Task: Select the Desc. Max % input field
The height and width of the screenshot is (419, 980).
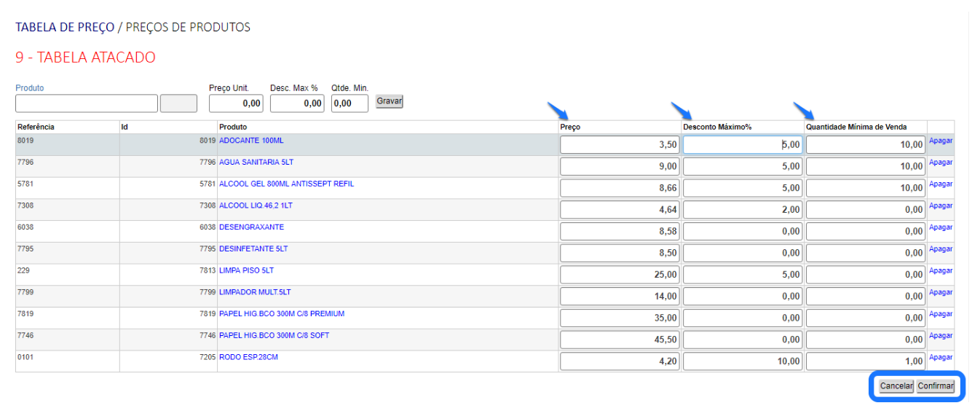Action: click(297, 103)
